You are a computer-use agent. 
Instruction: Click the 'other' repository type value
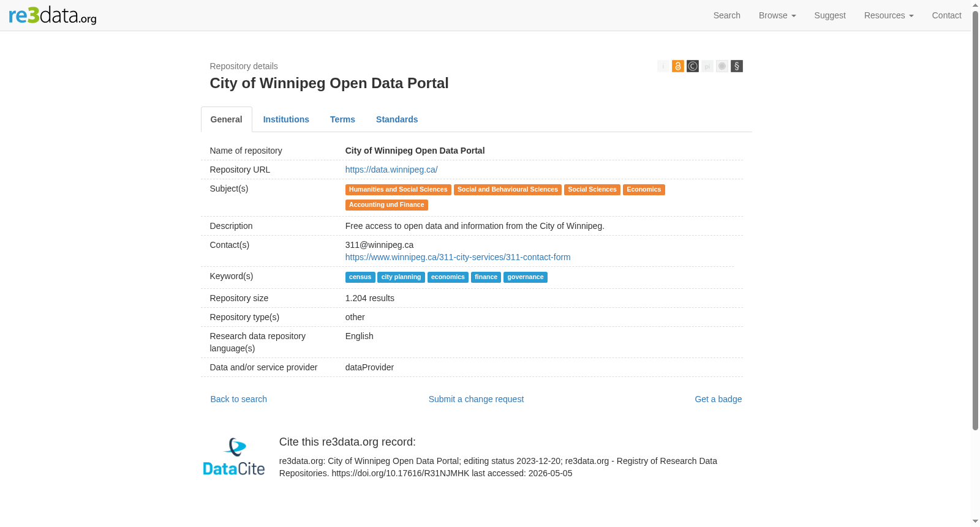pos(355,317)
